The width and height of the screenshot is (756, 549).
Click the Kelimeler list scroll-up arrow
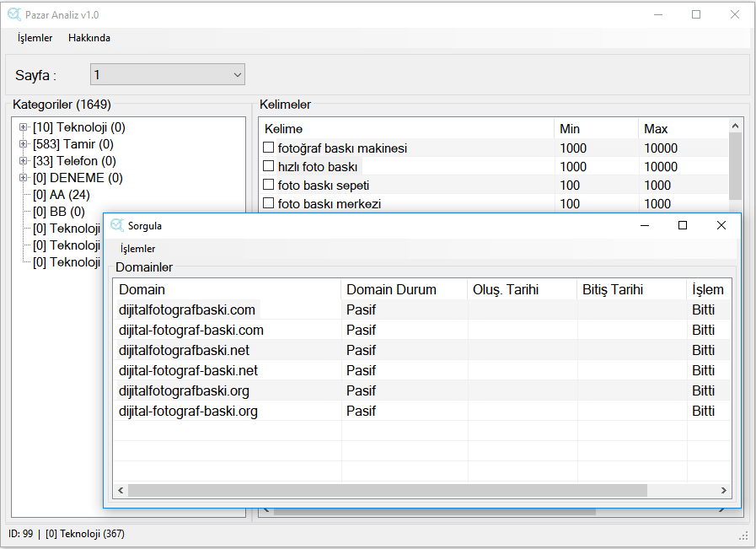(735, 126)
